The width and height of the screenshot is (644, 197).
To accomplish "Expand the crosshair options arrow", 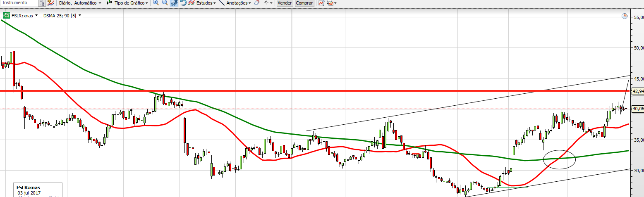I will [271, 3].
